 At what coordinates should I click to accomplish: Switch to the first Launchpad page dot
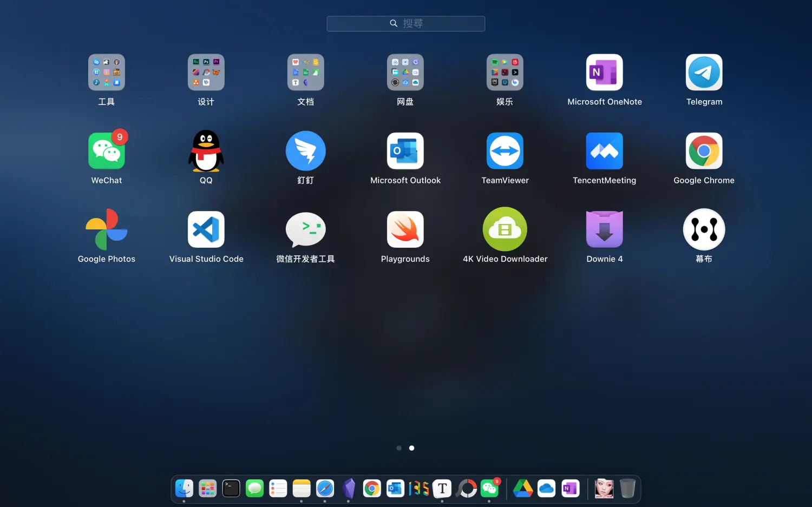pyautogui.click(x=399, y=448)
